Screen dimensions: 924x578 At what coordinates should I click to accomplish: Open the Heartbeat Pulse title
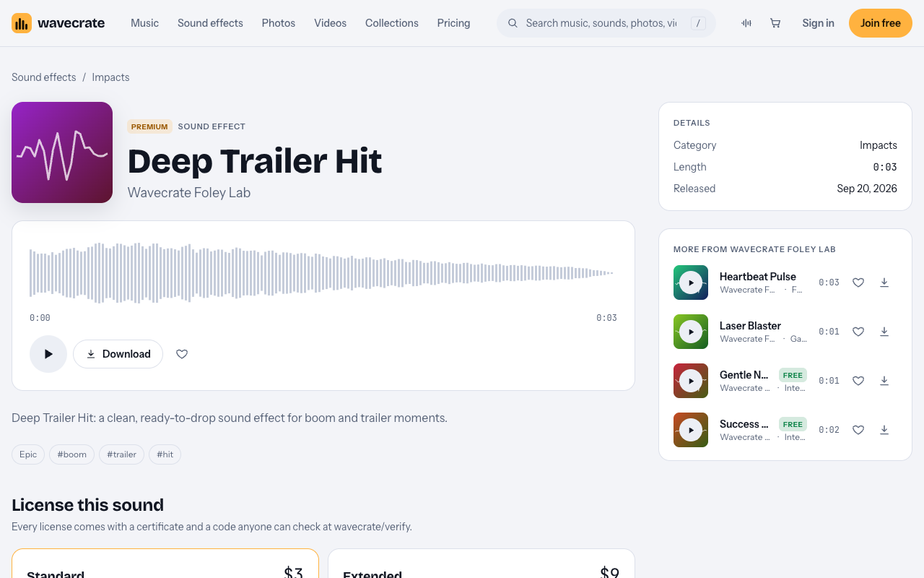[758, 277]
